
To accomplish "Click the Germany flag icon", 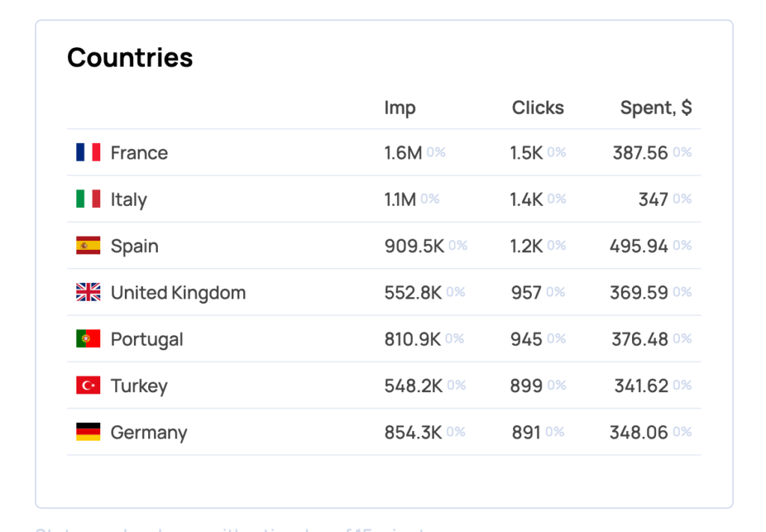I will click(x=88, y=432).
